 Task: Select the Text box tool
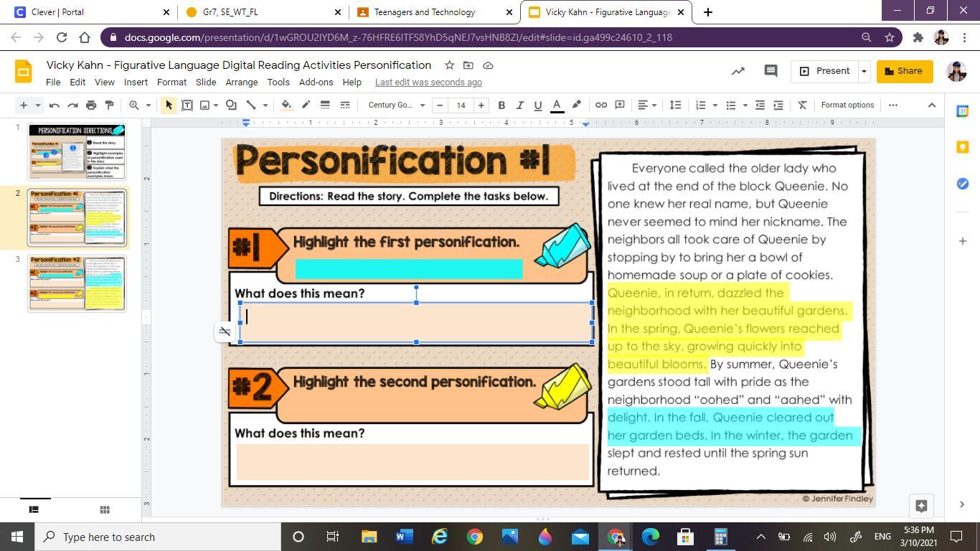click(x=187, y=105)
